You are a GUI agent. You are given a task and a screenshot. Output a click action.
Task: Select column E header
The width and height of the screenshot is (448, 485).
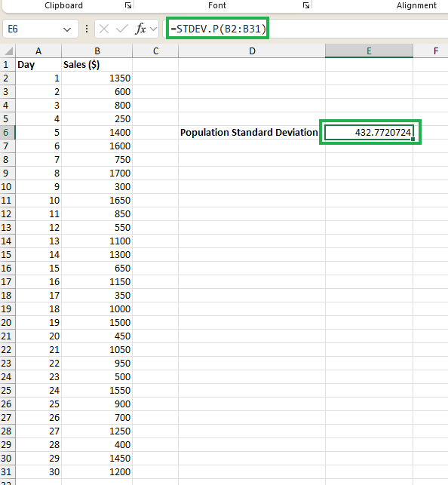[369, 51]
